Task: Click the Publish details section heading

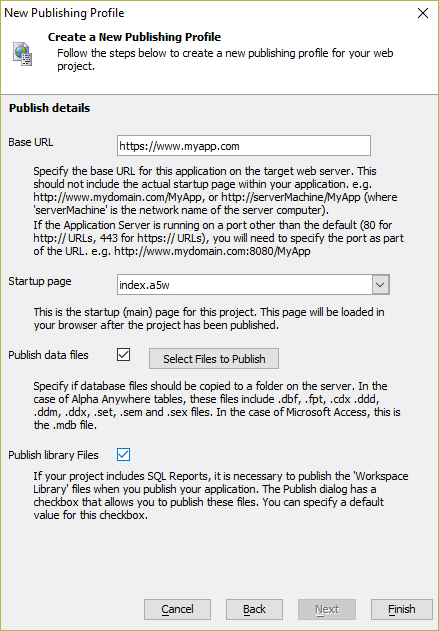Action: 49,108
